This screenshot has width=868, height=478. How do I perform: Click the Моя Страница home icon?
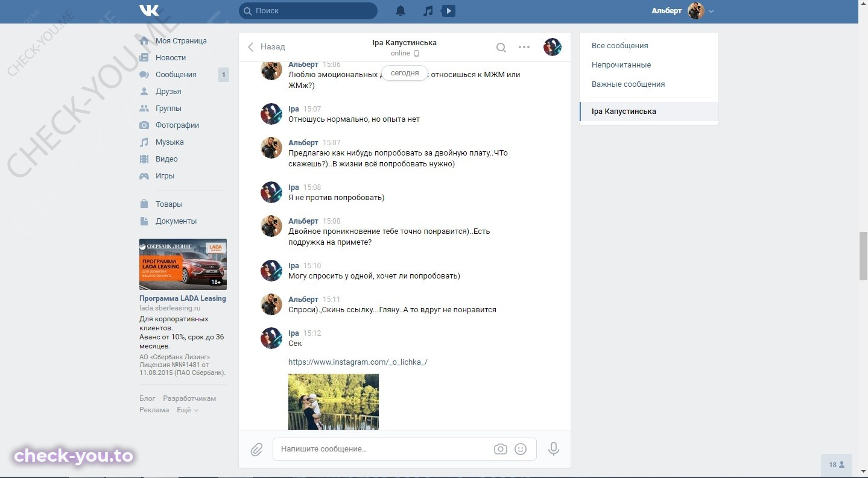point(144,41)
